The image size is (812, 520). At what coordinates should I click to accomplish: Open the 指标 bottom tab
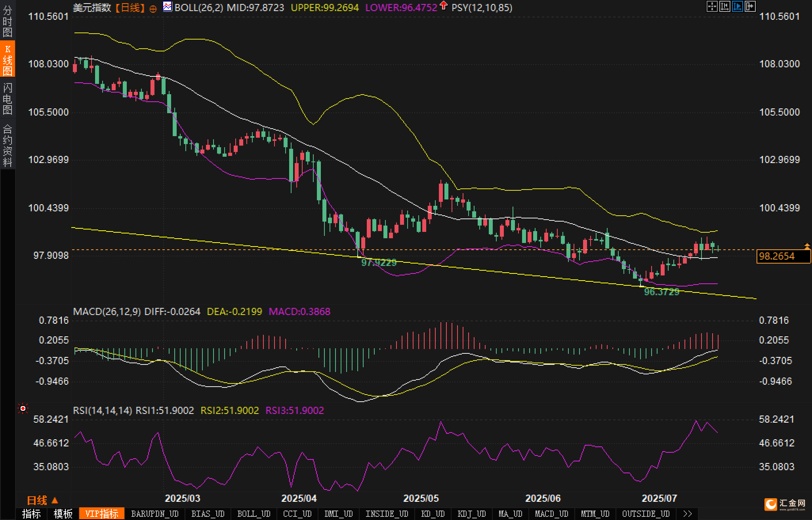(x=31, y=514)
